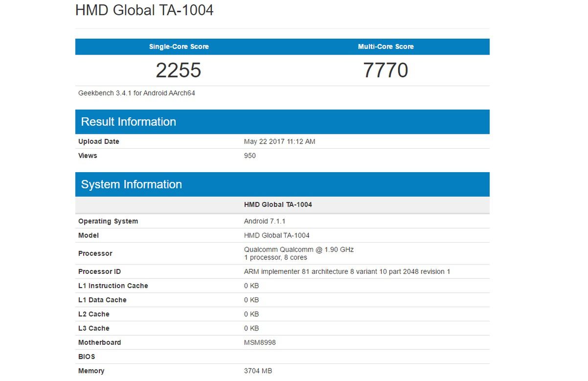Click the BIOS row label
Viewport: 588px width, 381px height.
click(87, 357)
